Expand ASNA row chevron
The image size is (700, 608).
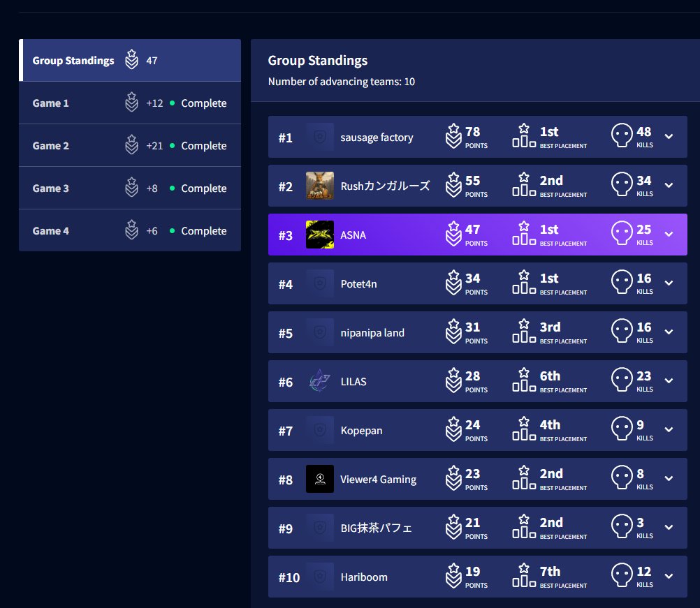click(x=669, y=234)
